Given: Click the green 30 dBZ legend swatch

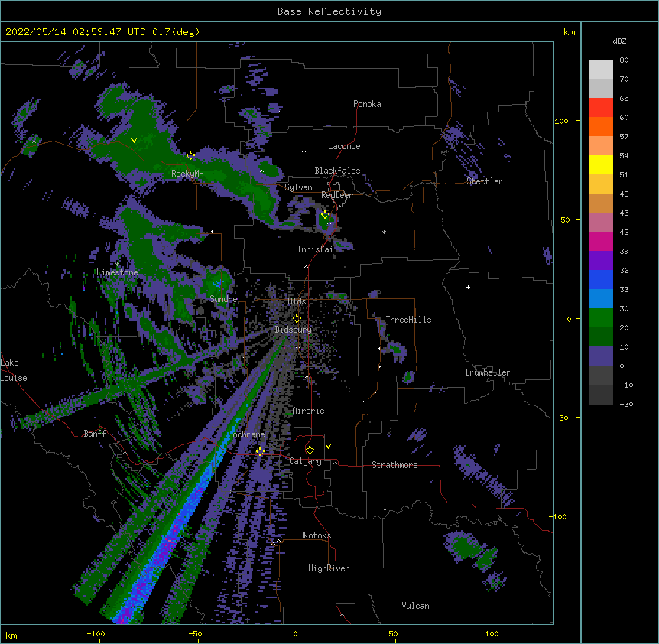Looking at the screenshot, I should 601,318.
